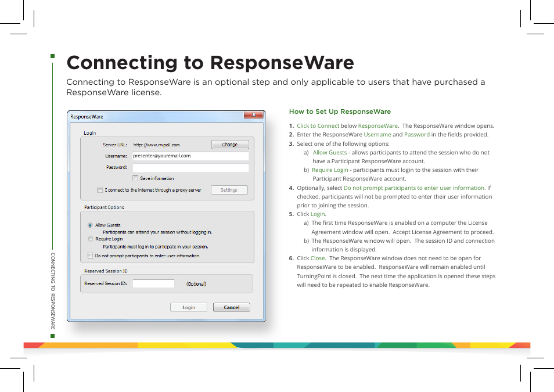Click green 'Username' text in step 2
Screen dimensions: 554x392
point(377,135)
